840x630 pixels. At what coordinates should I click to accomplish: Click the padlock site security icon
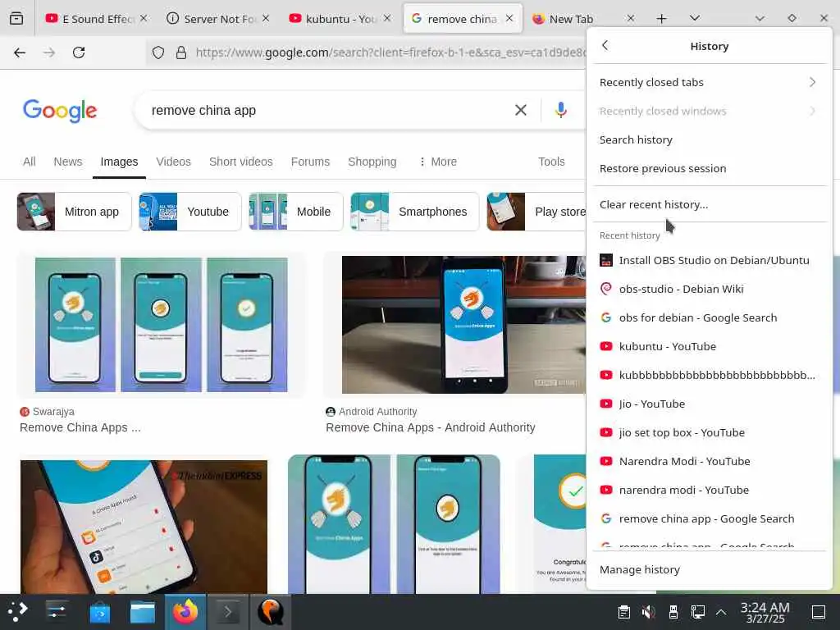coord(181,52)
